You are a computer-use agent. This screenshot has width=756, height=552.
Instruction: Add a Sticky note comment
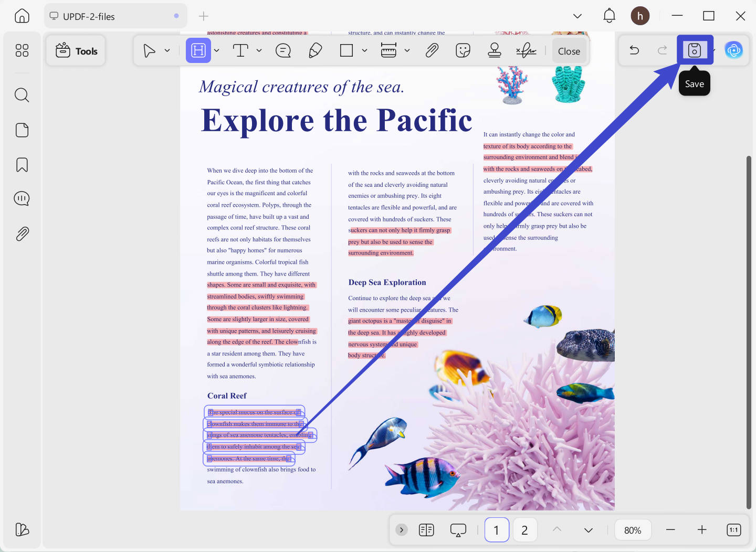click(x=283, y=50)
